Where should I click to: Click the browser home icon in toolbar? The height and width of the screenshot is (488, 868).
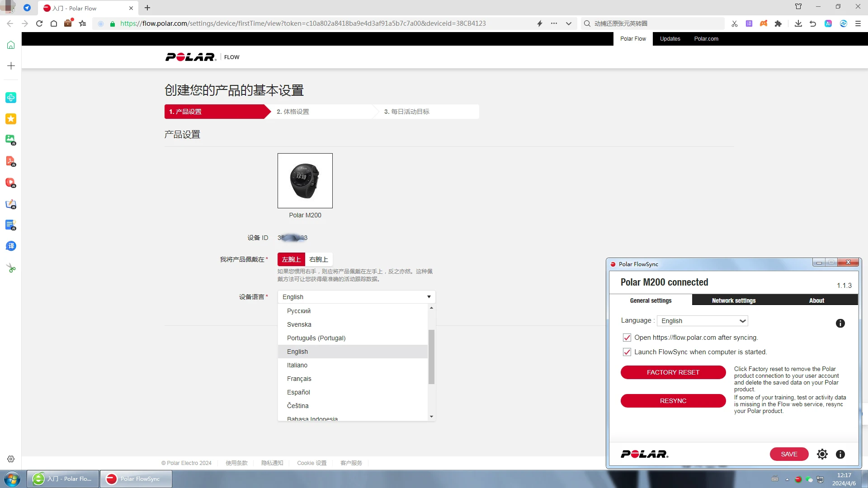(x=54, y=23)
